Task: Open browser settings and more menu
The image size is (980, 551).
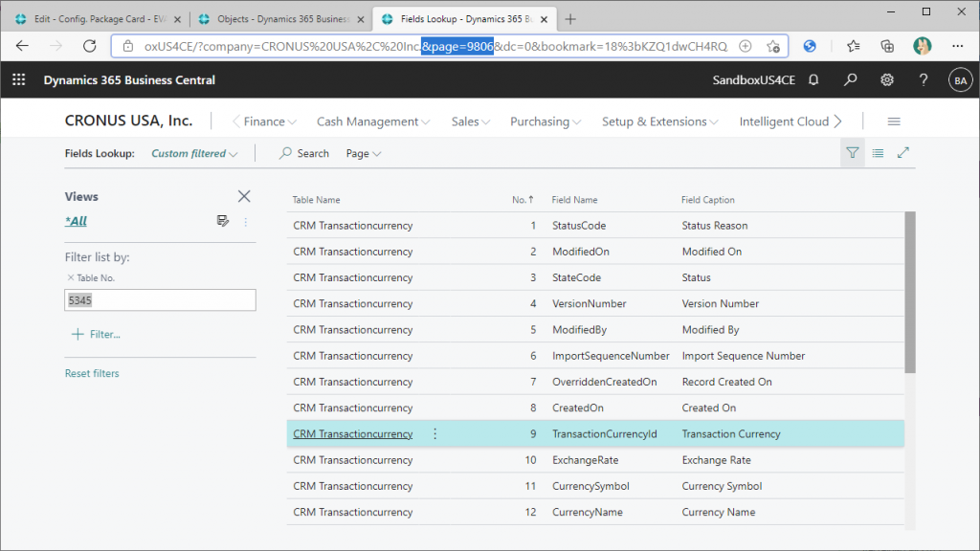Action: (x=957, y=46)
